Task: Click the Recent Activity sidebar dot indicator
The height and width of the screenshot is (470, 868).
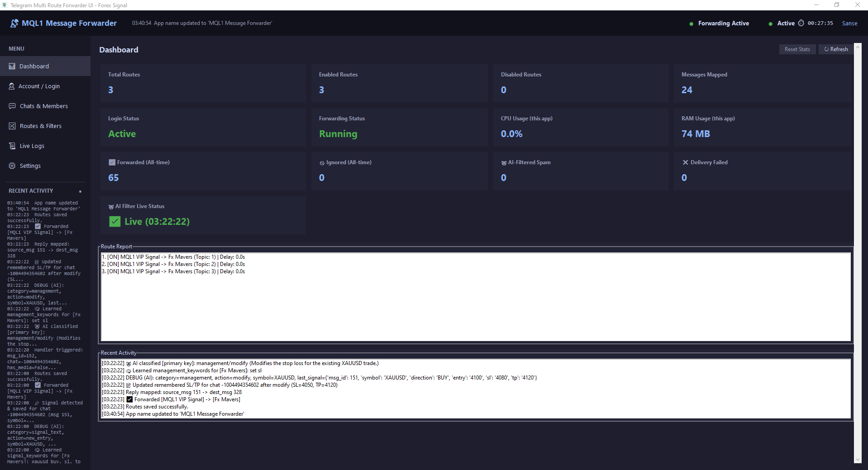Action: [80, 191]
